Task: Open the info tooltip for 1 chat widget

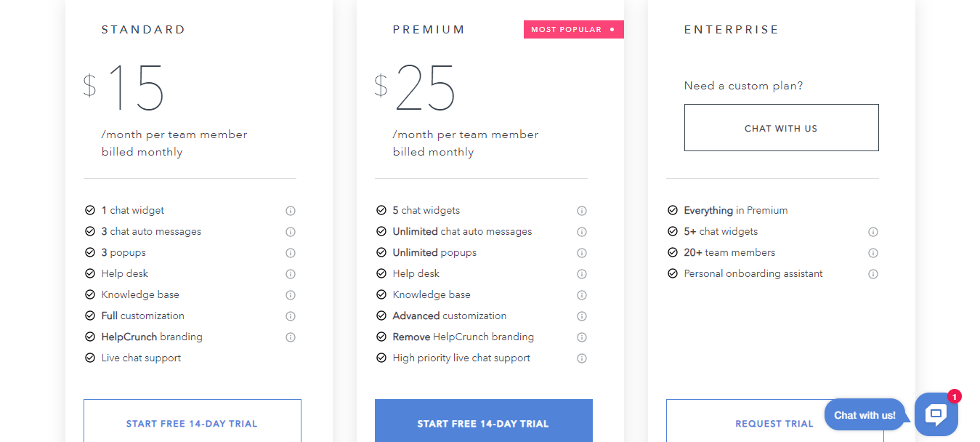Action: click(x=291, y=210)
